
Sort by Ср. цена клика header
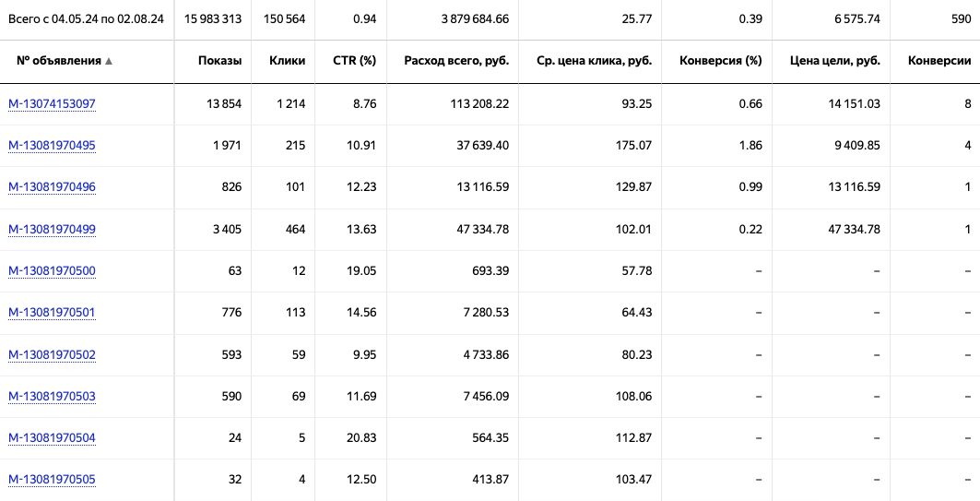click(x=594, y=61)
